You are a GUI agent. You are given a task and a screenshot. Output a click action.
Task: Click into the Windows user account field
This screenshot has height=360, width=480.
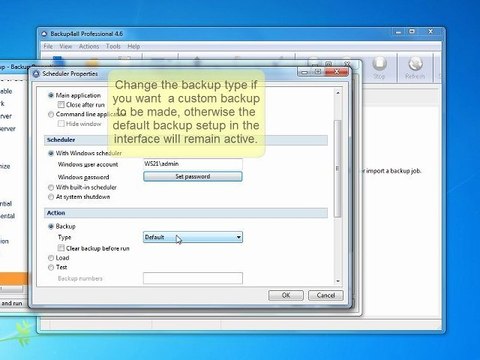point(193,164)
